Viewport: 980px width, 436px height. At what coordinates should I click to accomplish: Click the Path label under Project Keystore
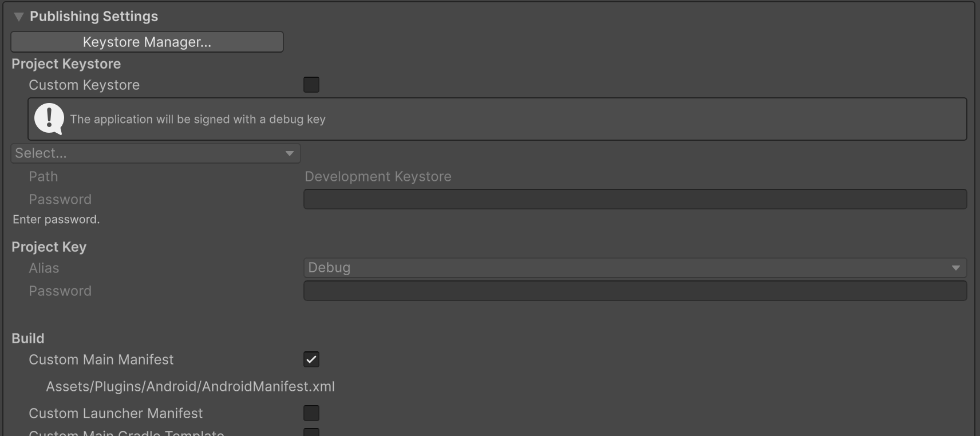point(44,177)
